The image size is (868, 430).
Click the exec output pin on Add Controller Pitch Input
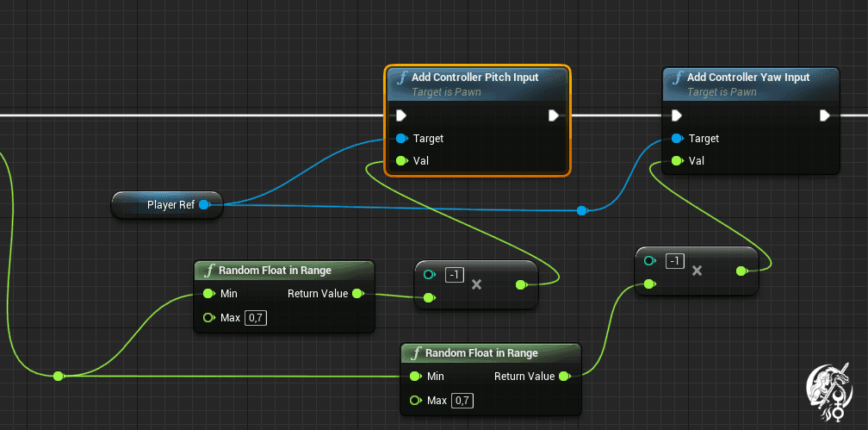tap(554, 115)
